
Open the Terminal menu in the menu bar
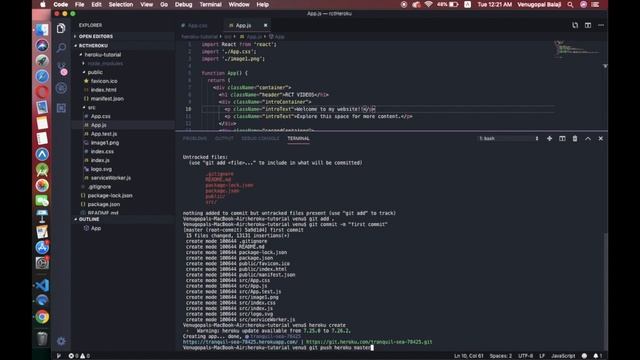pyautogui.click(x=210, y=4)
